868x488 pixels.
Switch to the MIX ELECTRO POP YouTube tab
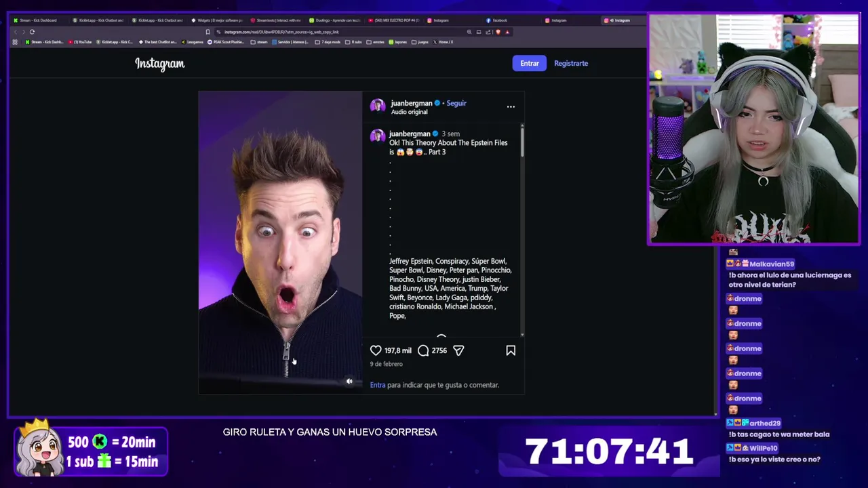(394, 20)
